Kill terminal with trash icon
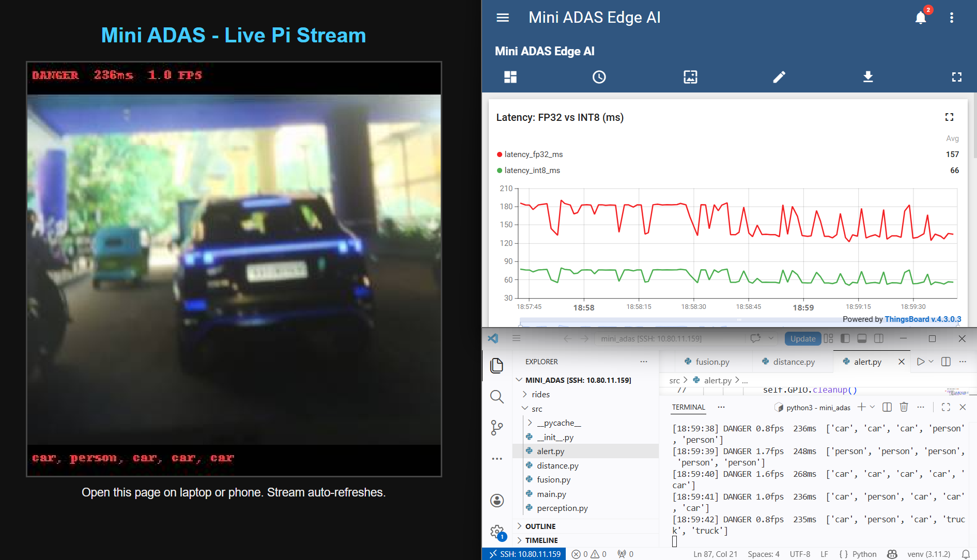Image resolution: width=977 pixels, height=560 pixels. [904, 407]
